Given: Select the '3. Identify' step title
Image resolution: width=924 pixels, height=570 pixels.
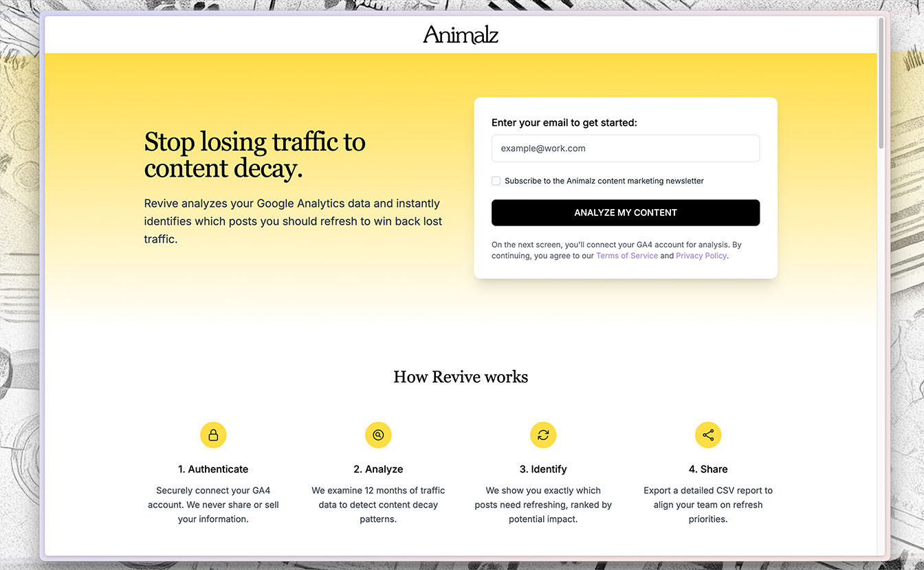Looking at the screenshot, I should point(543,469).
